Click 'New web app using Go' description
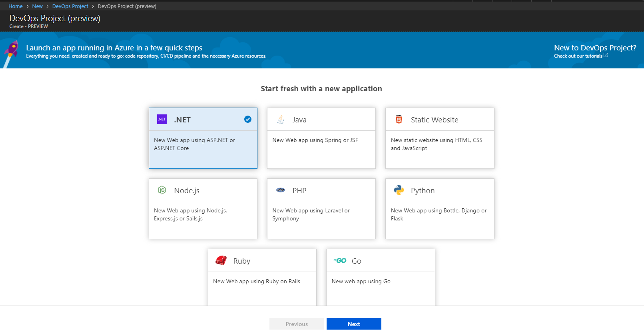The width and height of the screenshot is (644, 336). pyautogui.click(x=361, y=281)
